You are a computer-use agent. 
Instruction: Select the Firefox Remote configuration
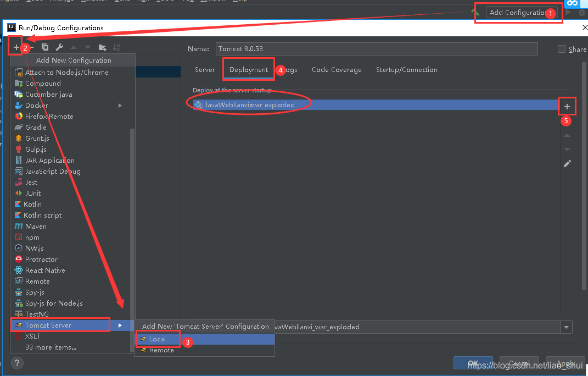[71, 117]
